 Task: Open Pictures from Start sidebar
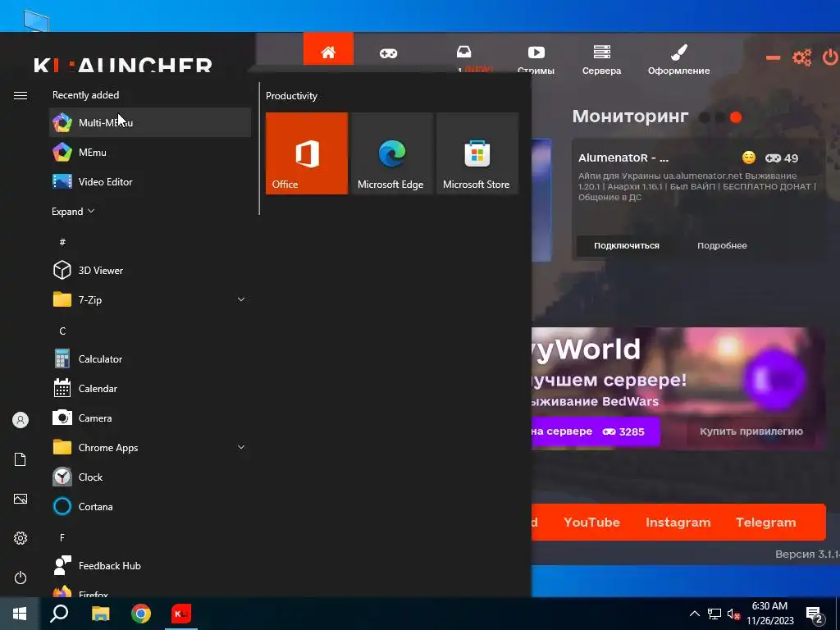21,499
